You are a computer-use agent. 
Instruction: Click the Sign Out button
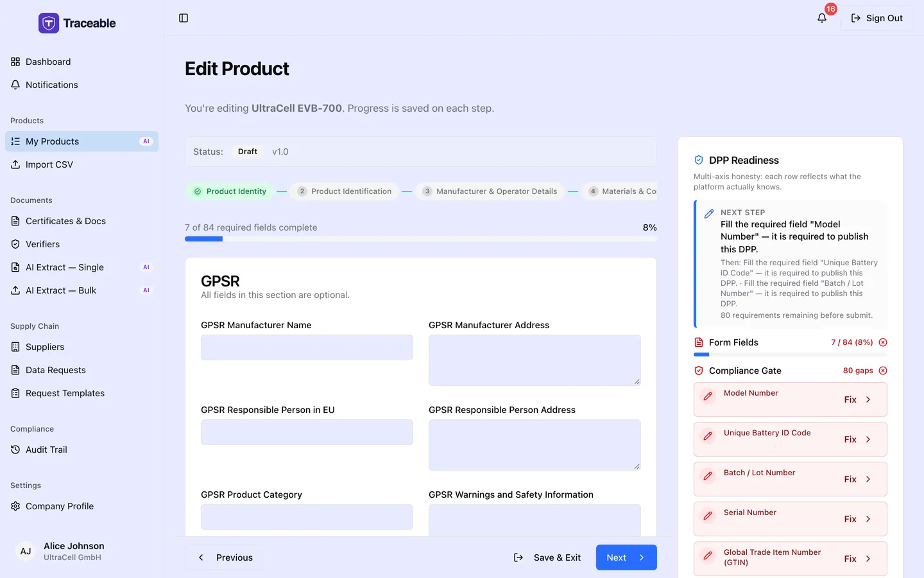[x=877, y=18]
